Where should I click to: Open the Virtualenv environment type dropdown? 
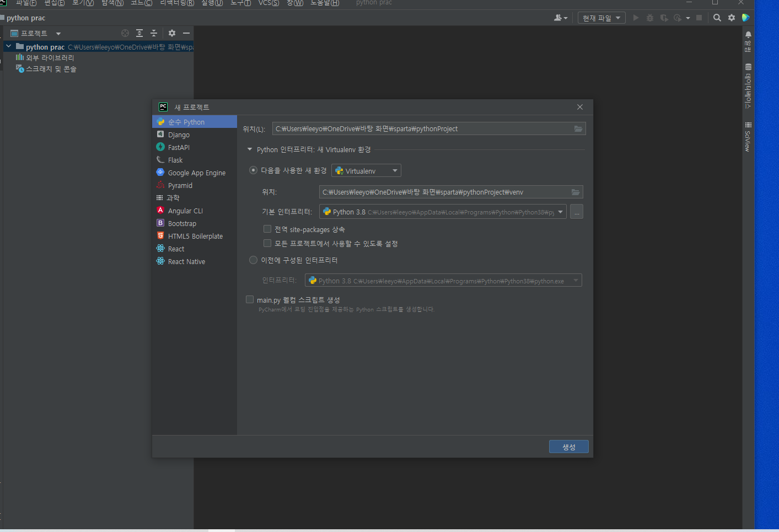[366, 171]
